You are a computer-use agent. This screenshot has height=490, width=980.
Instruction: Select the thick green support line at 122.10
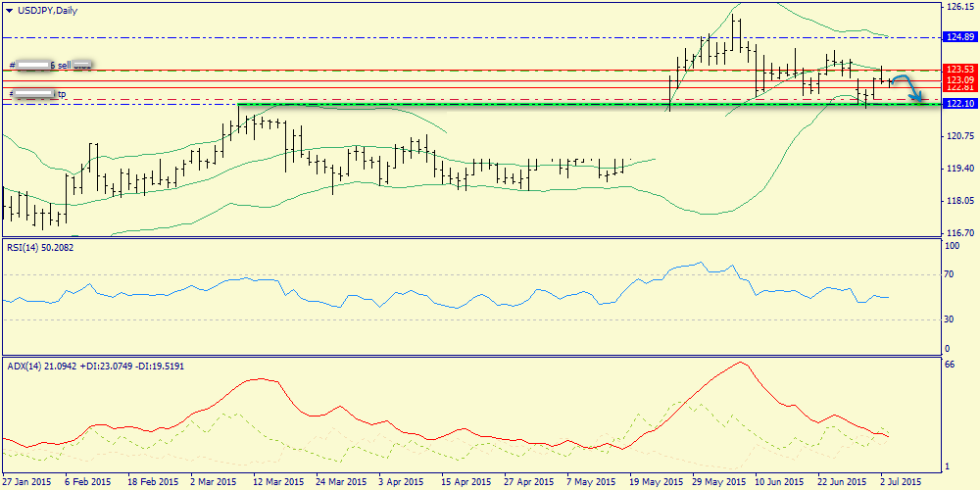[x=490, y=104]
